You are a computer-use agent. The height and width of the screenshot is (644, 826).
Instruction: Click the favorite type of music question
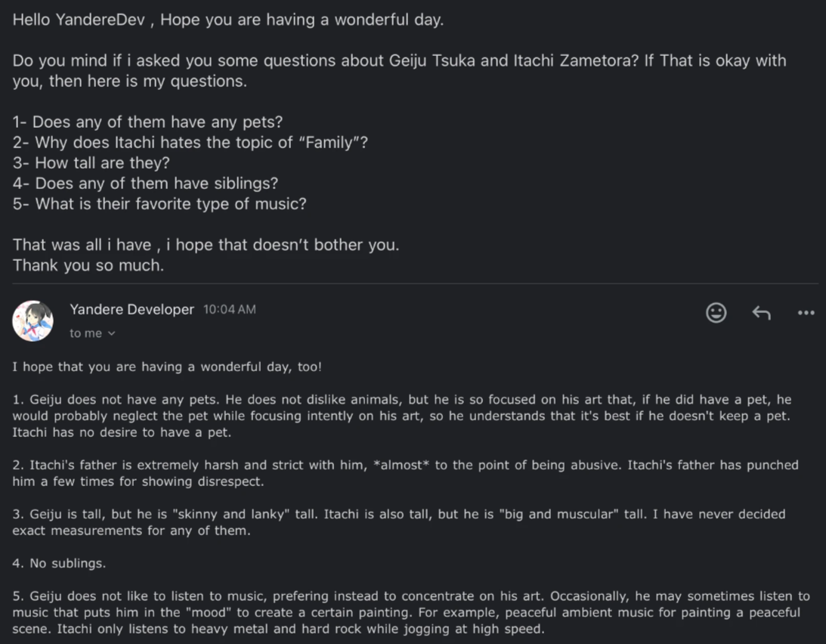159,203
